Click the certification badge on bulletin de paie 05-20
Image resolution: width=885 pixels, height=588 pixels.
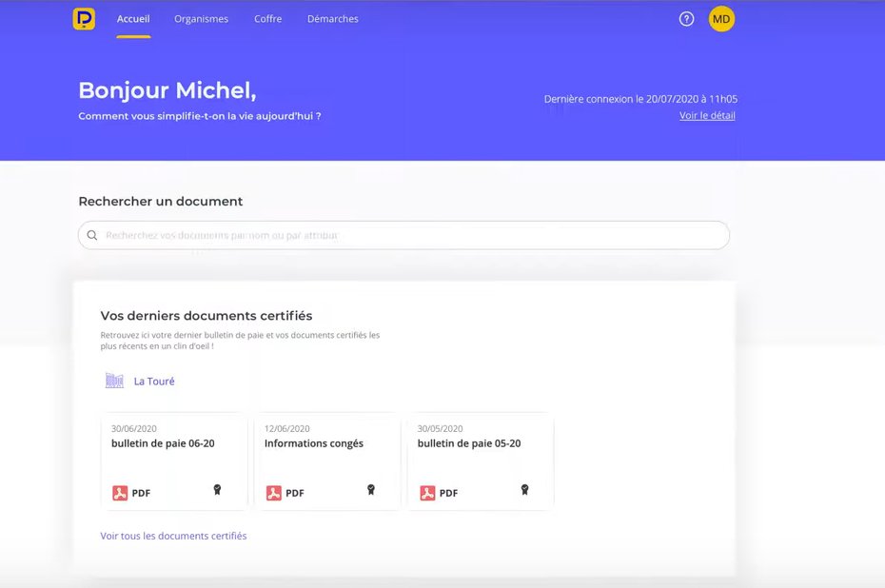tap(524, 489)
